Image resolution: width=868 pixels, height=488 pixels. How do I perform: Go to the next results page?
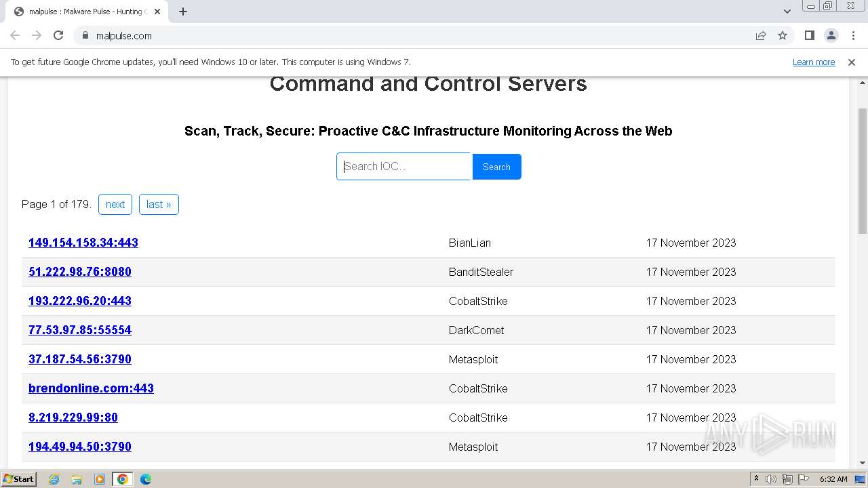[x=115, y=204]
